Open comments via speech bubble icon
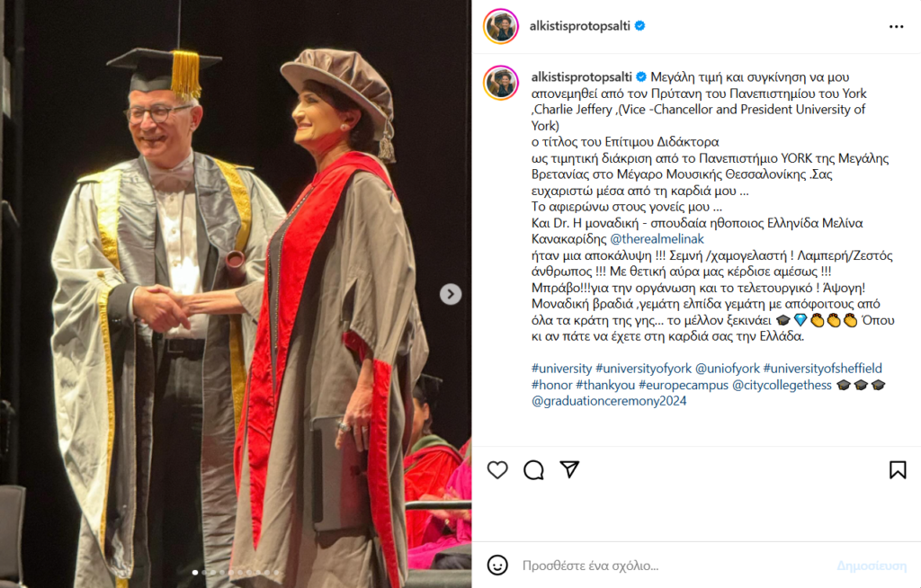Image resolution: width=921 pixels, height=588 pixels. point(533,470)
